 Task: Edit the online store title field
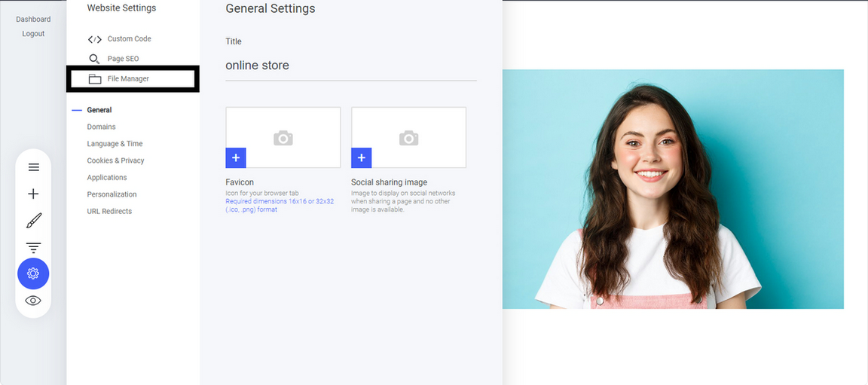coord(351,66)
